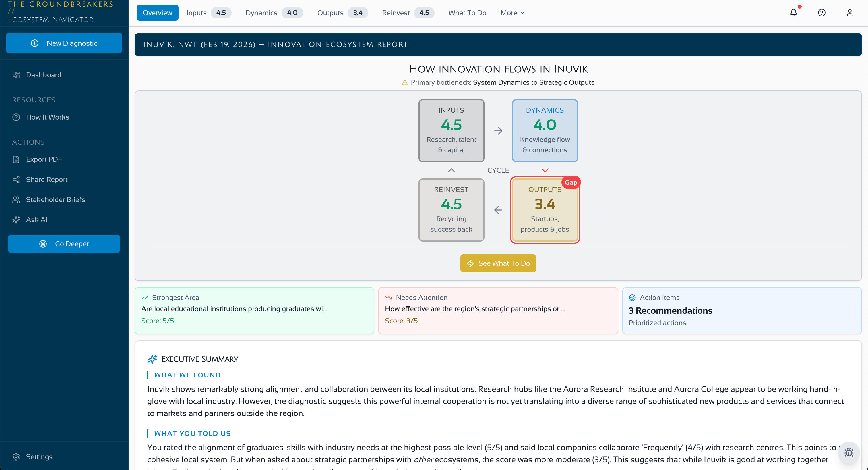The width and height of the screenshot is (868, 470).
Task: Open the Needs Attention card
Action: pyautogui.click(x=498, y=310)
